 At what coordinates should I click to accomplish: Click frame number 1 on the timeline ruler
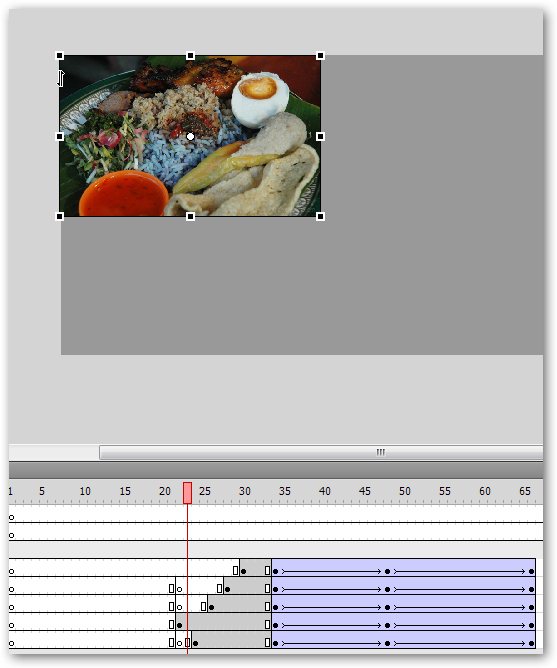point(11,491)
